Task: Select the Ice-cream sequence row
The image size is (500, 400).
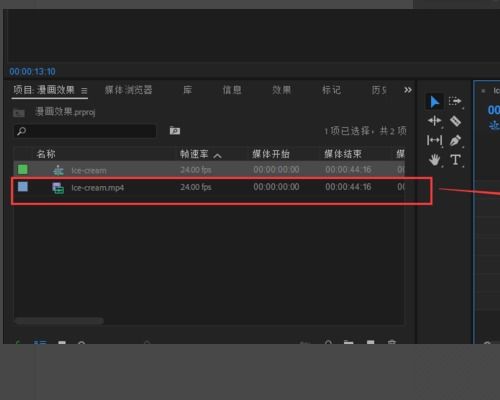Action: (x=209, y=170)
